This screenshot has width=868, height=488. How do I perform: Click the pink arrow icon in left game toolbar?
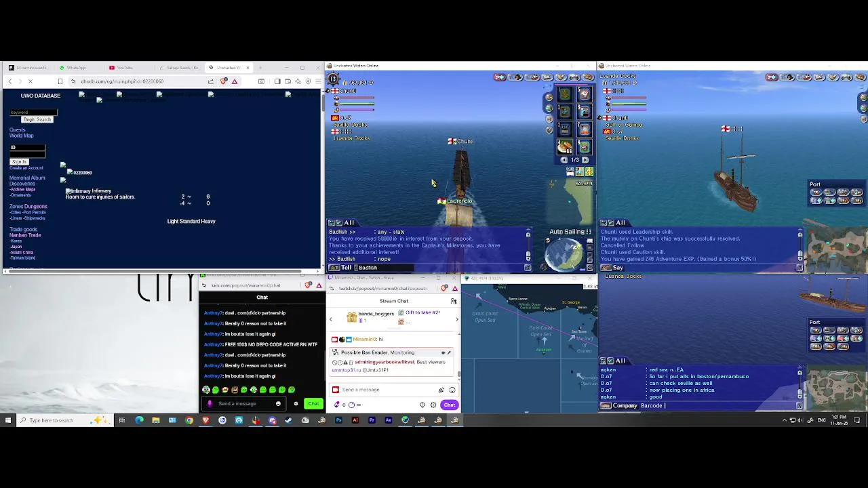tap(500, 77)
